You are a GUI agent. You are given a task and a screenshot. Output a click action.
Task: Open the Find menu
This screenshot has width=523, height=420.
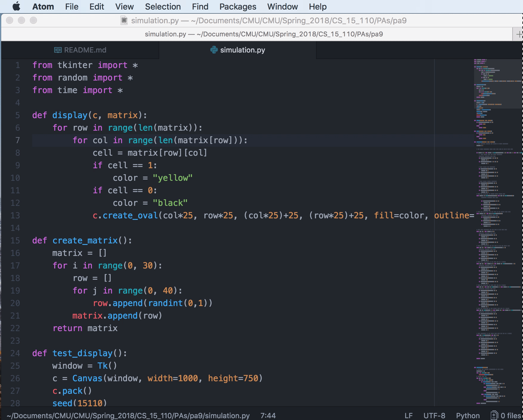point(200,7)
